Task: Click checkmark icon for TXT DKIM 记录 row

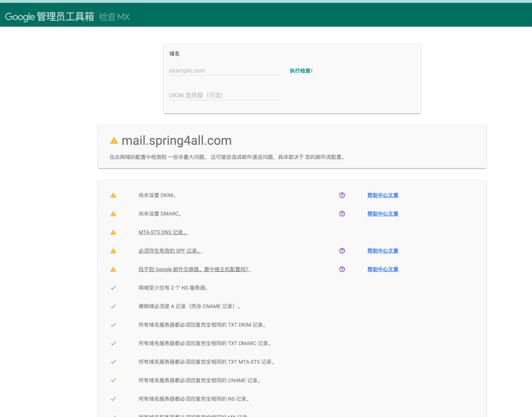Action: point(113,325)
